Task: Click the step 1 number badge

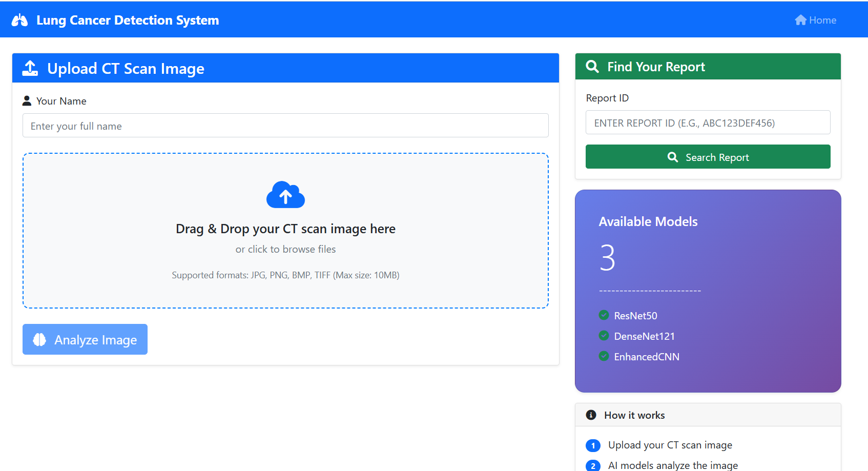Action: (x=593, y=445)
